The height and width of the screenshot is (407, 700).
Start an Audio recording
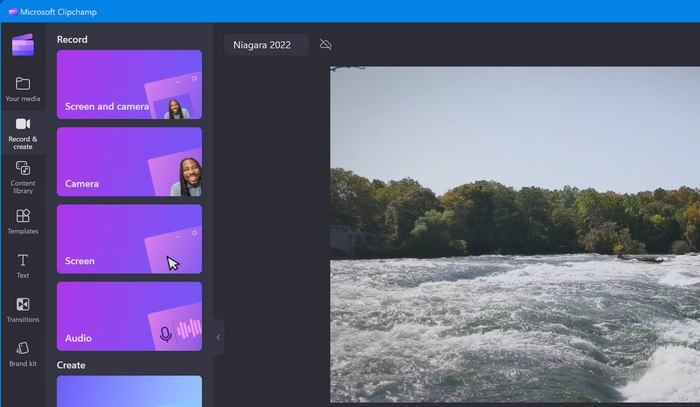tap(129, 316)
